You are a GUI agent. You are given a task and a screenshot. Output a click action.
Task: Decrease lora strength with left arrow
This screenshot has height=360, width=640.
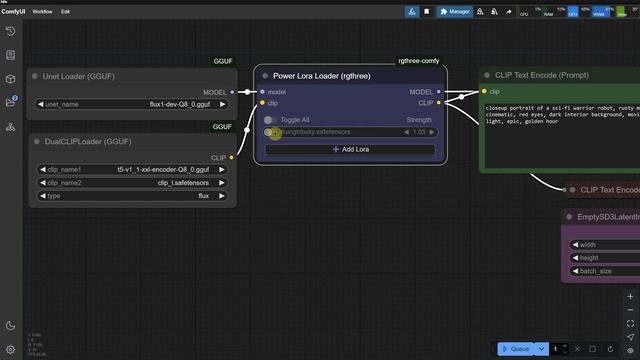[406, 132]
